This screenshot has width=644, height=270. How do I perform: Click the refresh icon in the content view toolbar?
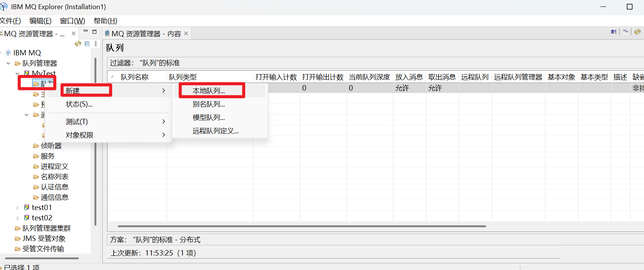637,32
